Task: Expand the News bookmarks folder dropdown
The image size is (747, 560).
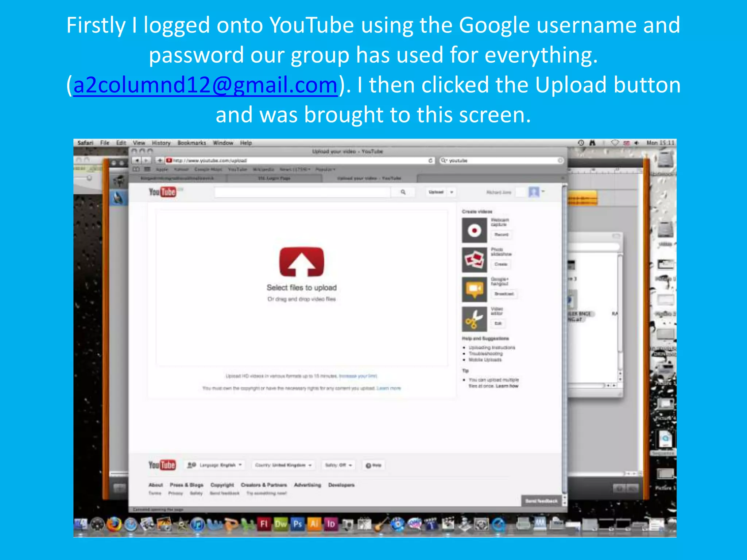Action: [295, 170]
